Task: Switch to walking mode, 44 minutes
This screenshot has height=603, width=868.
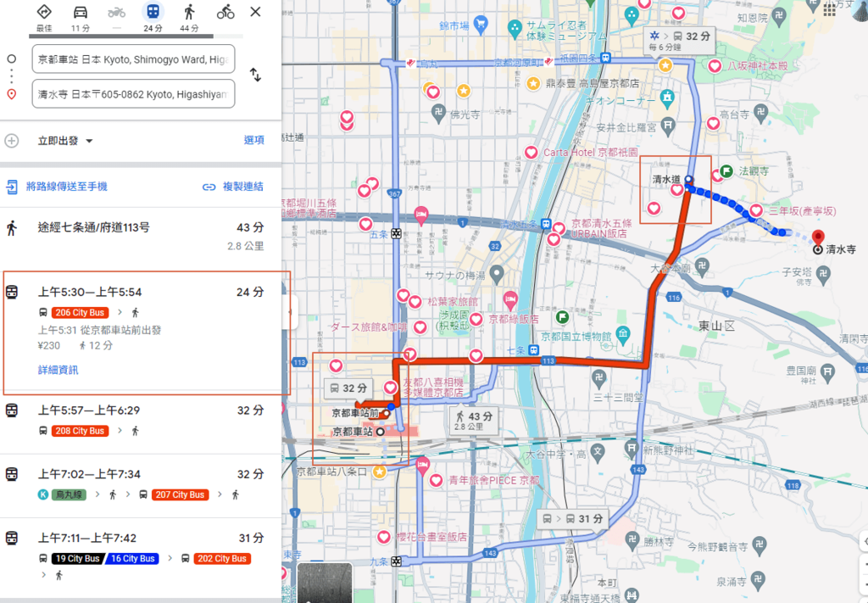Action: click(189, 18)
